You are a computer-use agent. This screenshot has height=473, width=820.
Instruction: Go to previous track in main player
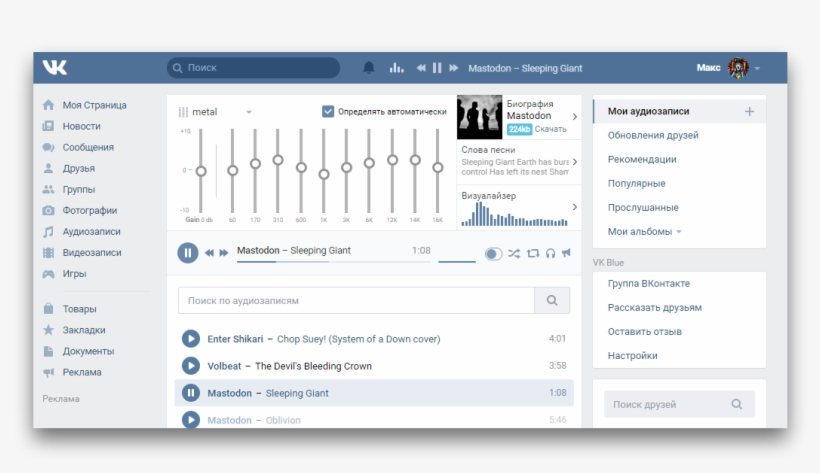pos(209,253)
